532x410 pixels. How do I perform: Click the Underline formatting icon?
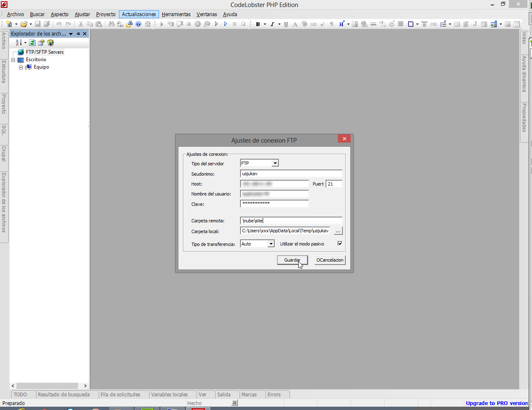[286, 24]
